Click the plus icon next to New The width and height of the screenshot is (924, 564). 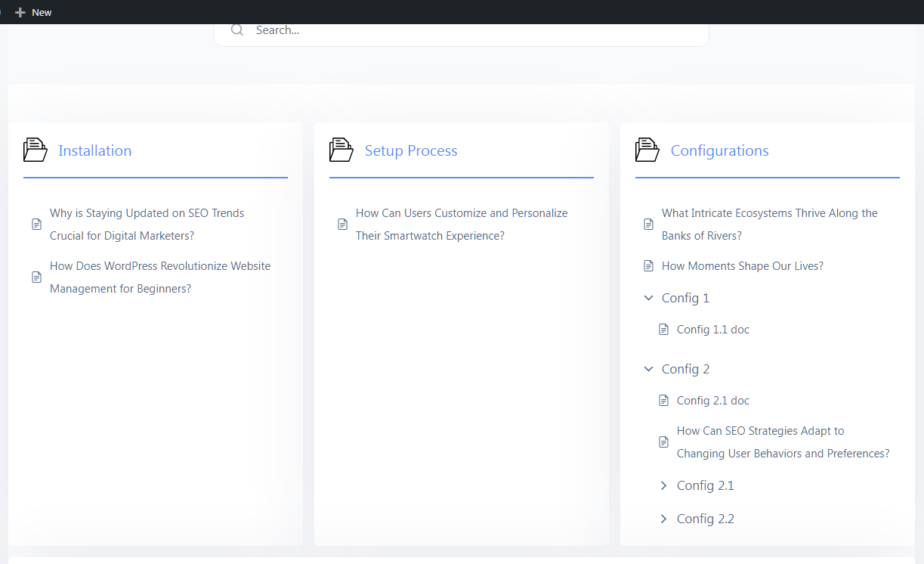pyautogui.click(x=20, y=13)
